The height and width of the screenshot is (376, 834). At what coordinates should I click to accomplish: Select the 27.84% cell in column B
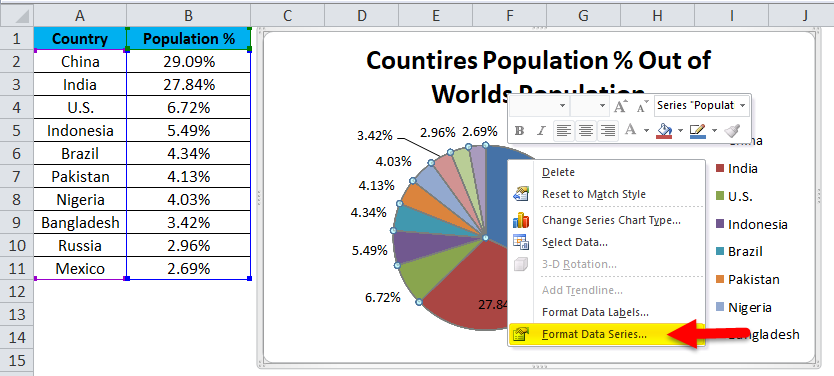(x=189, y=85)
